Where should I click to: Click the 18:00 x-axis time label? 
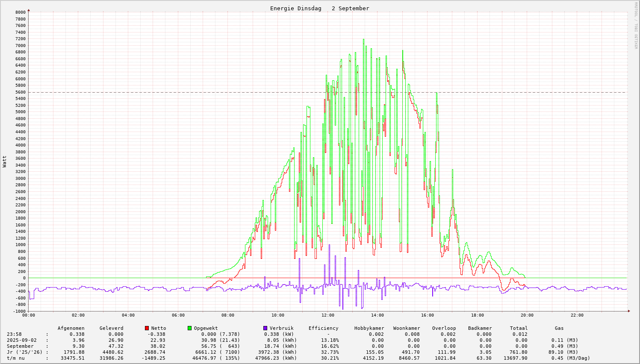pos(477,315)
